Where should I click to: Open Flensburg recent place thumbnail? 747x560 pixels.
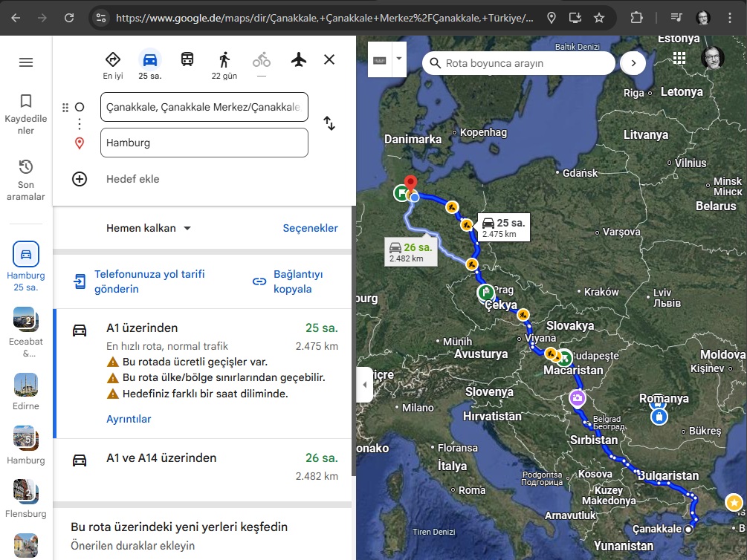pos(26,492)
